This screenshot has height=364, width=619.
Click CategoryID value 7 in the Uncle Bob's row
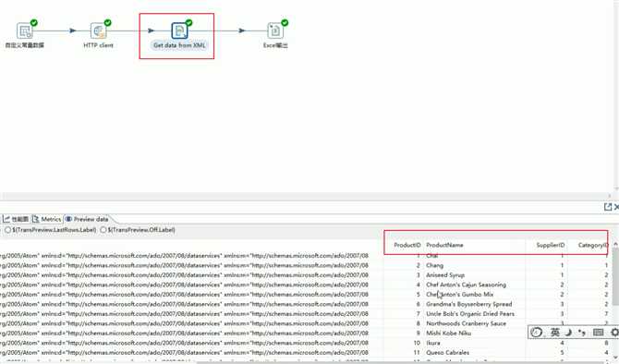tap(606, 314)
